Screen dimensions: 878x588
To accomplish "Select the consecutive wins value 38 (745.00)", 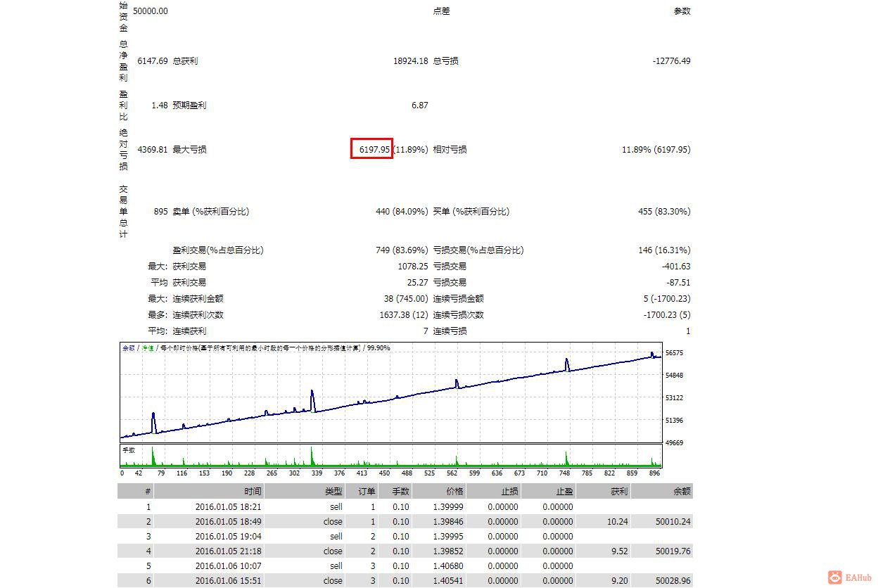I will 406,299.
